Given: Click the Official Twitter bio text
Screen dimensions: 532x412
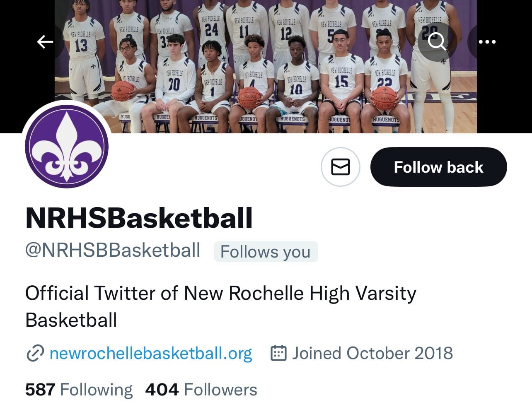Looking at the screenshot, I should pyautogui.click(x=220, y=306).
